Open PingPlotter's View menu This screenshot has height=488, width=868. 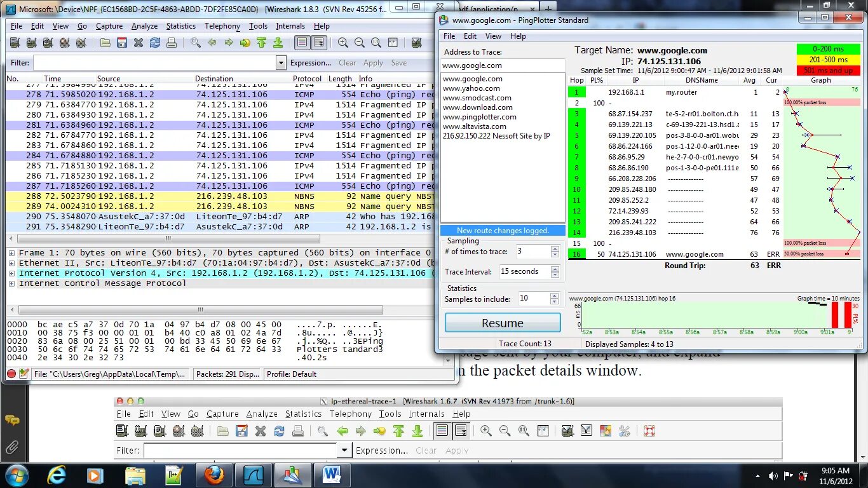(494, 36)
